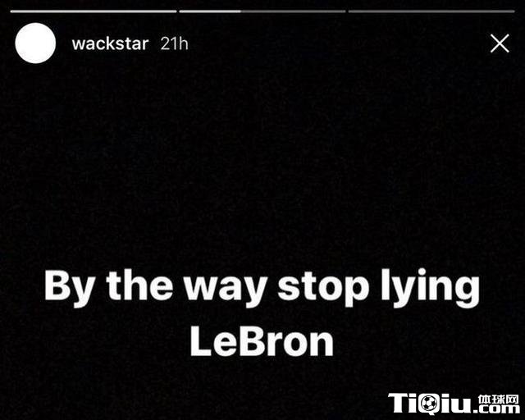Click the 21h story timestamp
This screenshot has height=420, width=525.
[174, 43]
